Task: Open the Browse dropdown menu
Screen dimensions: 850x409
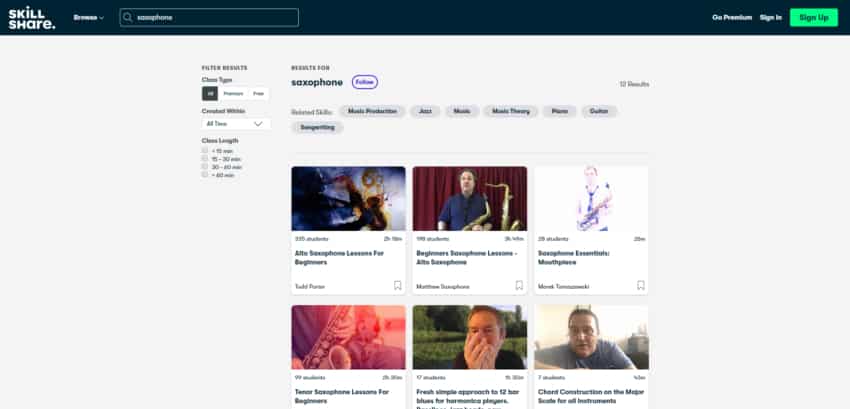Action: pyautogui.click(x=88, y=18)
